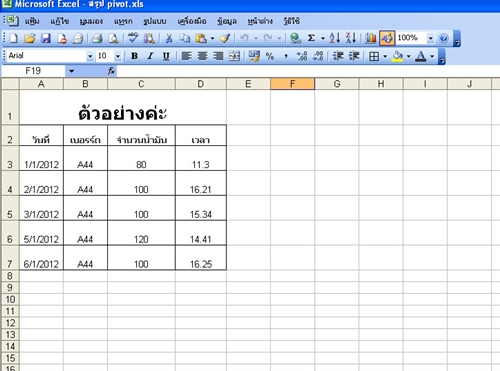Apply the yellow Fill Color bucket
The image size is (500, 371).
[397, 56]
